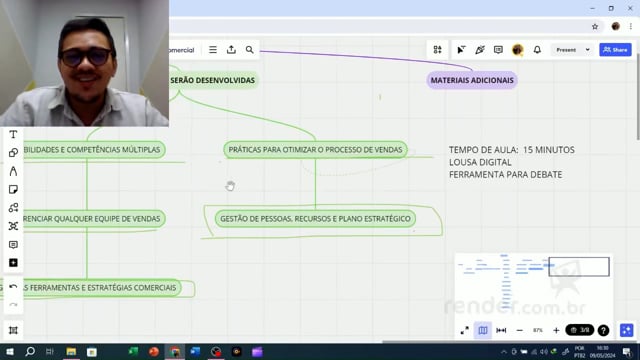Click the 87% zoom level
The image size is (640, 360).
(538, 330)
